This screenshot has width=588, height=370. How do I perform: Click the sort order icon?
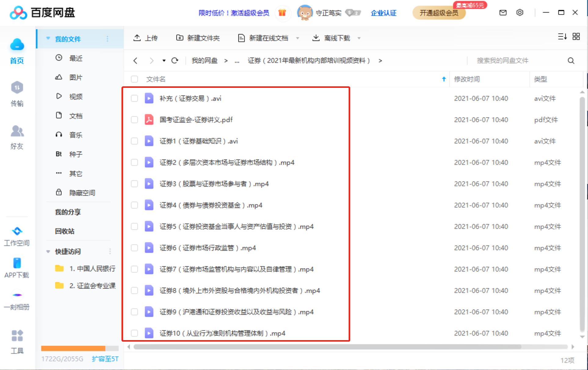point(562,37)
